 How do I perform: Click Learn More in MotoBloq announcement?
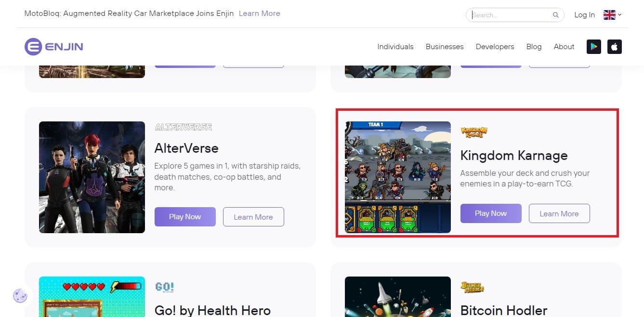[259, 13]
